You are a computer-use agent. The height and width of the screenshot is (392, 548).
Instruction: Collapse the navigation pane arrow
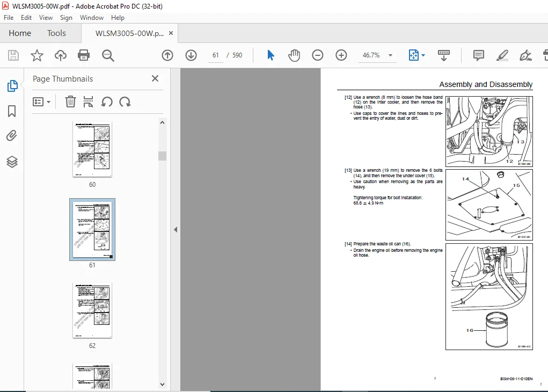pyautogui.click(x=176, y=230)
